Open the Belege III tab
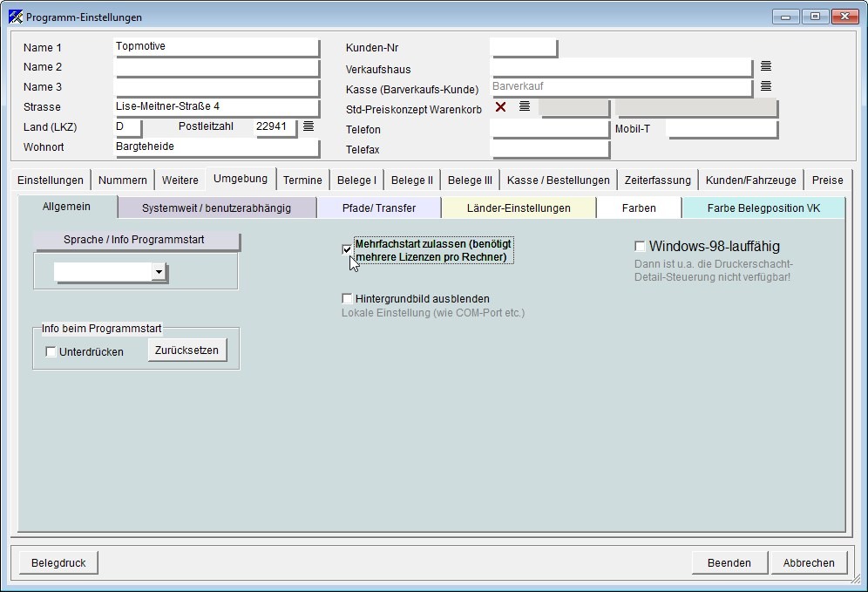Image resolution: width=868 pixels, height=592 pixels. point(470,180)
